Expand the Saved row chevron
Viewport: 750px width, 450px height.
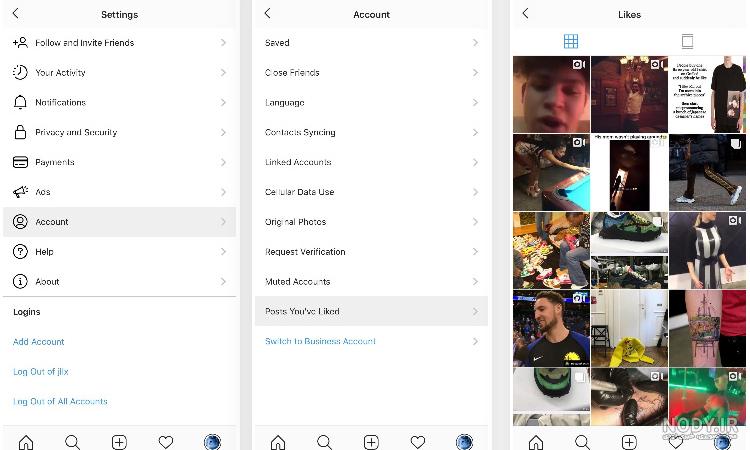click(475, 43)
